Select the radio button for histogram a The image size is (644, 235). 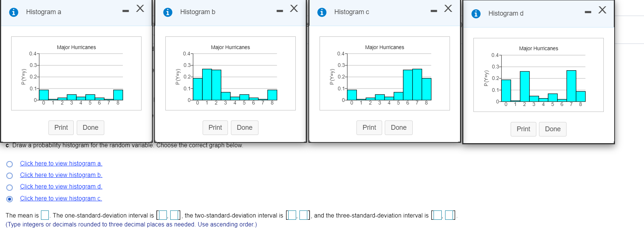click(10, 164)
